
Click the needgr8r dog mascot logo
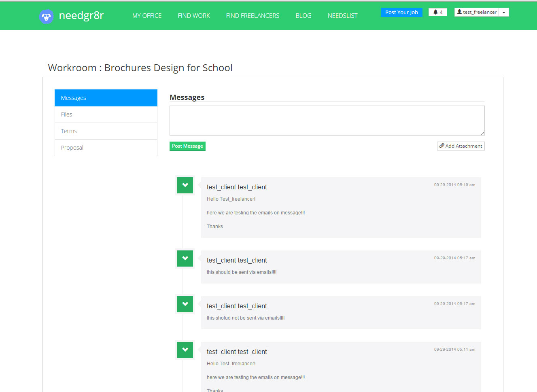[x=46, y=17]
